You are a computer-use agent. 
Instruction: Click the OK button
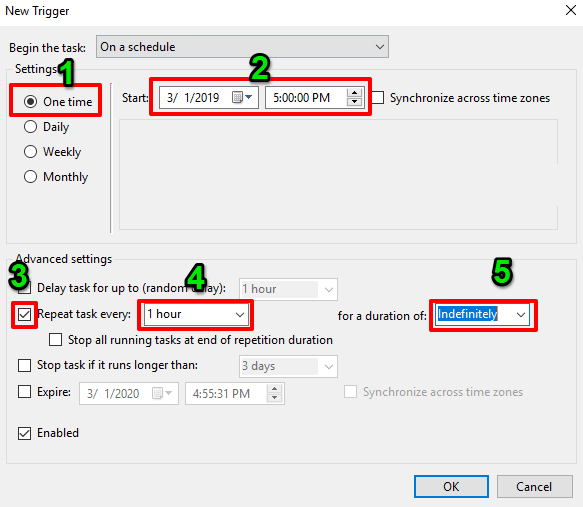coord(451,487)
